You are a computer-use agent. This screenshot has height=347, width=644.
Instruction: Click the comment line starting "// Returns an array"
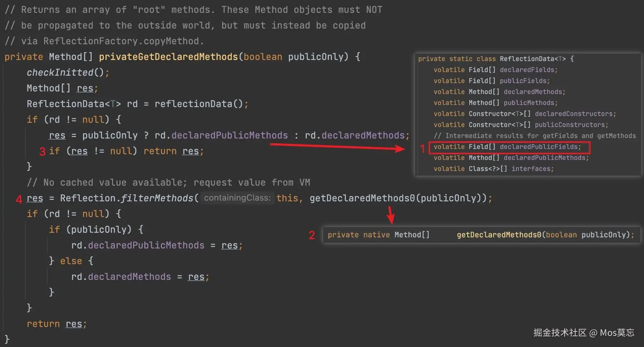[194, 10]
